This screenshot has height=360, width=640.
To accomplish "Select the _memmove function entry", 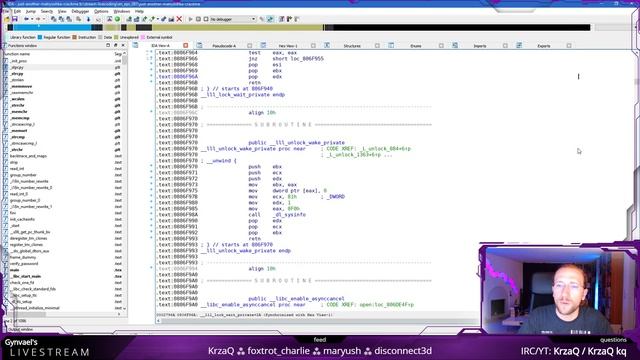I will click(21, 86).
